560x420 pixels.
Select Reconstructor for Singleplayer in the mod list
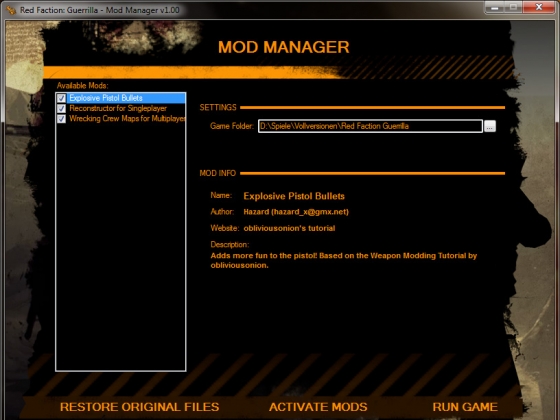point(118,108)
